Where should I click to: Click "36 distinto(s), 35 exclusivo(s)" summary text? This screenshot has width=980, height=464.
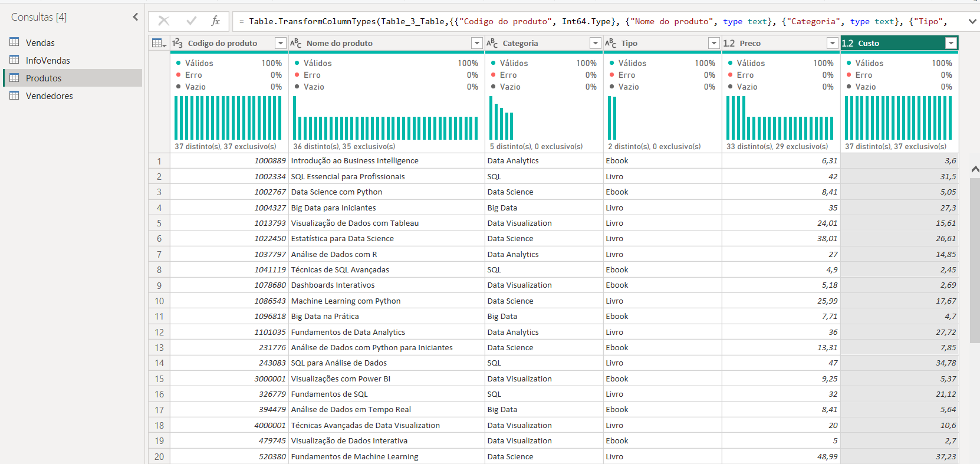(x=344, y=146)
